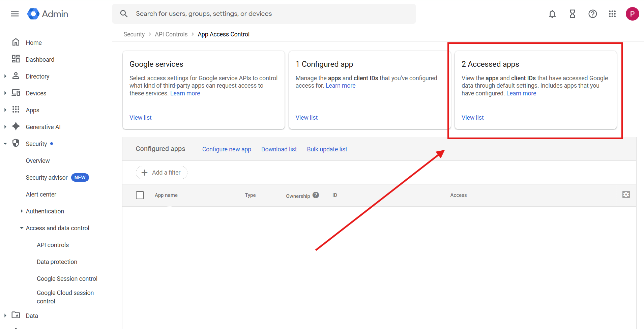Click Add a filter chip
Image resolution: width=644 pixels, height=329 pixels.
[x=162, y=173]
